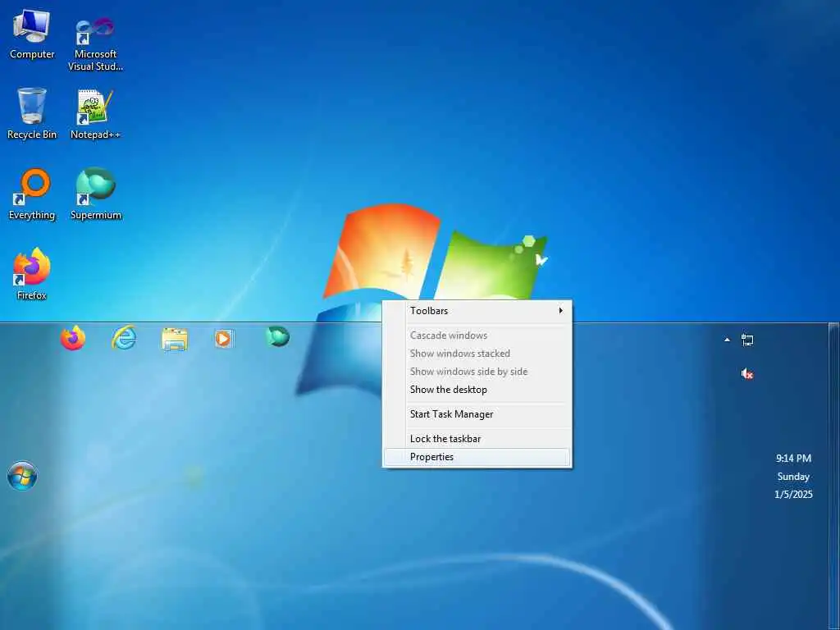Launch Internet Explorer from the taskbar
Image resolution: width=840 pixels, height=630 pixels.
pyautogui.click(x=124, y=338)
